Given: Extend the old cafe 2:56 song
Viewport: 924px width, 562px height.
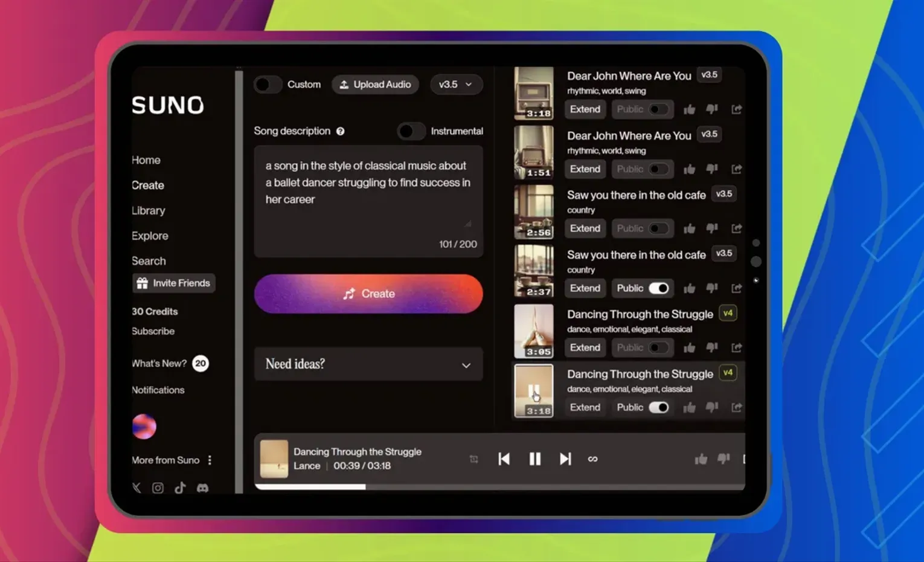Looking at the screenshot, I should tap(585, 228).
